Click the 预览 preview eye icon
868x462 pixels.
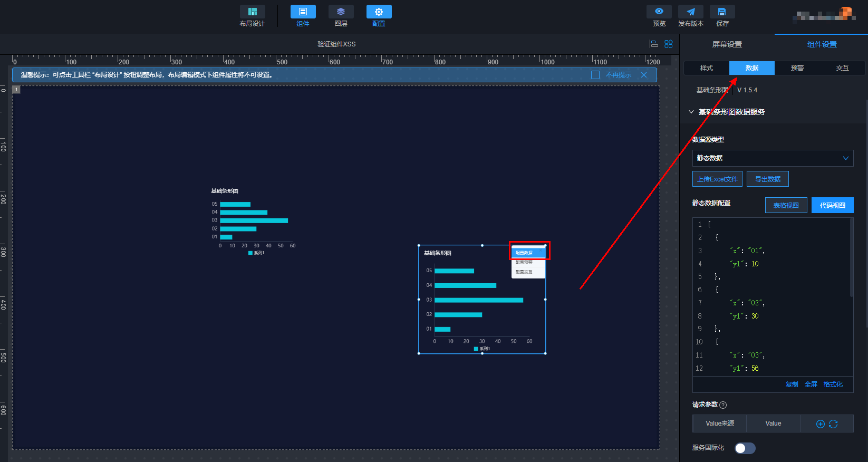pyautogui.click(x=659, y=12)
